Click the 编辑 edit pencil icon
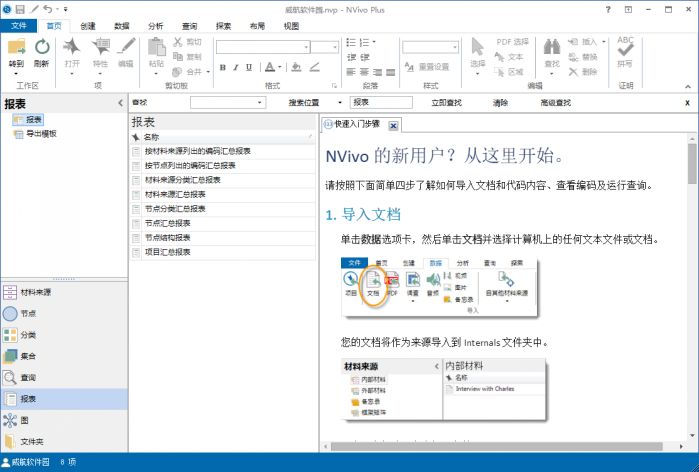The width and height of the screenshot is (699, 472). (x=126, y=47)
